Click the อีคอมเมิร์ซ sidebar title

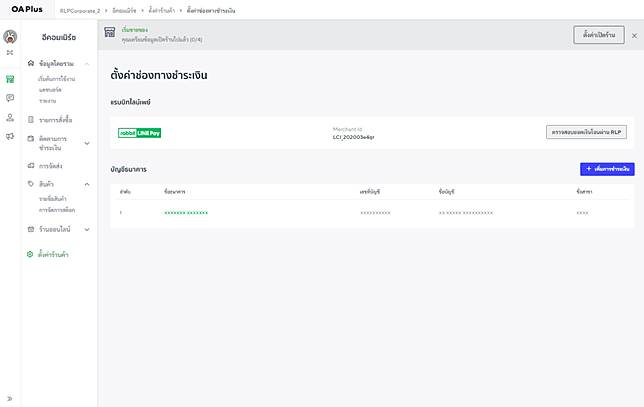point(59,37)
